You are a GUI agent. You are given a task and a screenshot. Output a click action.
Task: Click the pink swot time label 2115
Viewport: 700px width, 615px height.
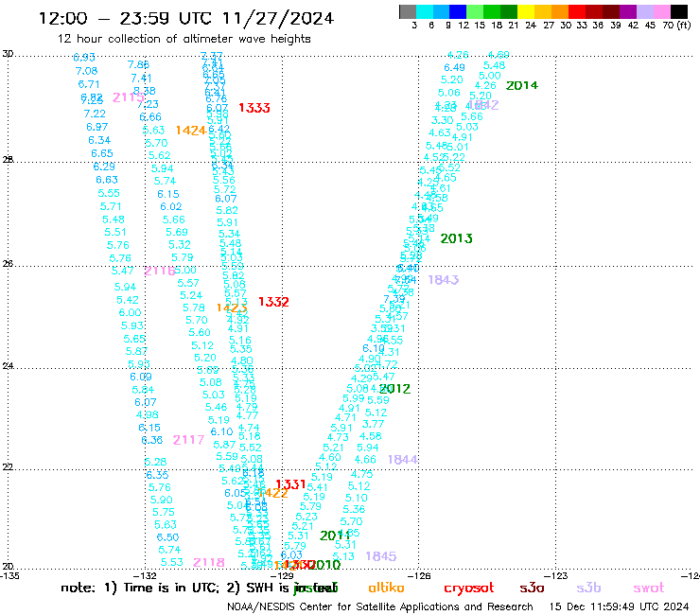128,97
